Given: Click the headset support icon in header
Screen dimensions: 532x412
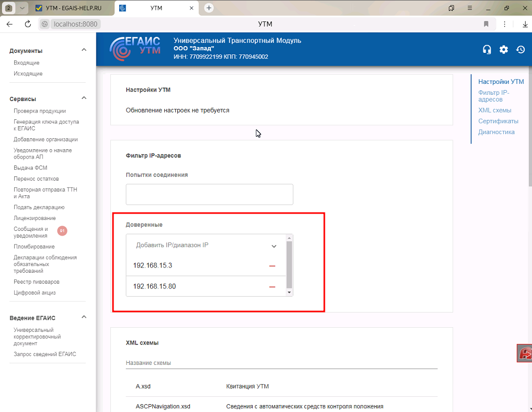Looking at the screenshot, I should [x=486, y=50].
